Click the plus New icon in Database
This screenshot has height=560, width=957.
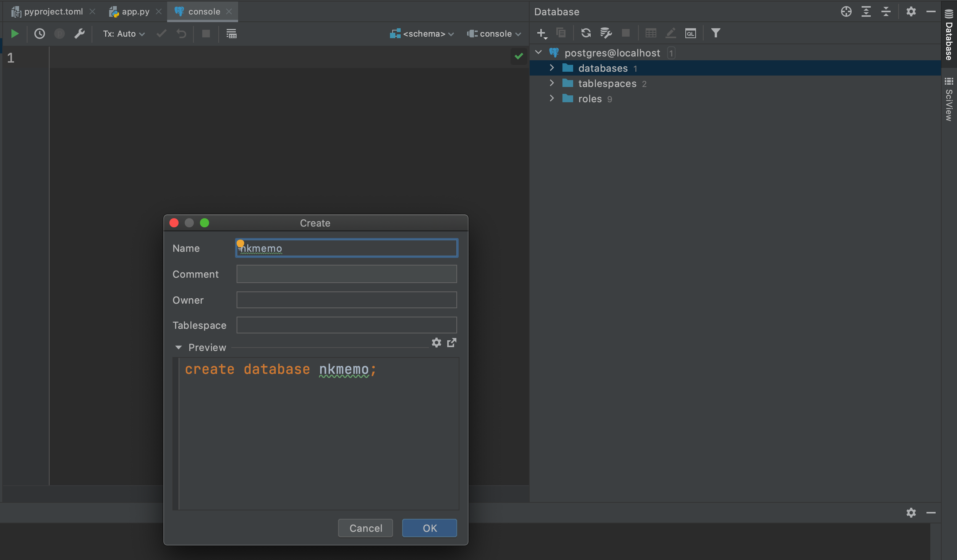click(541, 33)
